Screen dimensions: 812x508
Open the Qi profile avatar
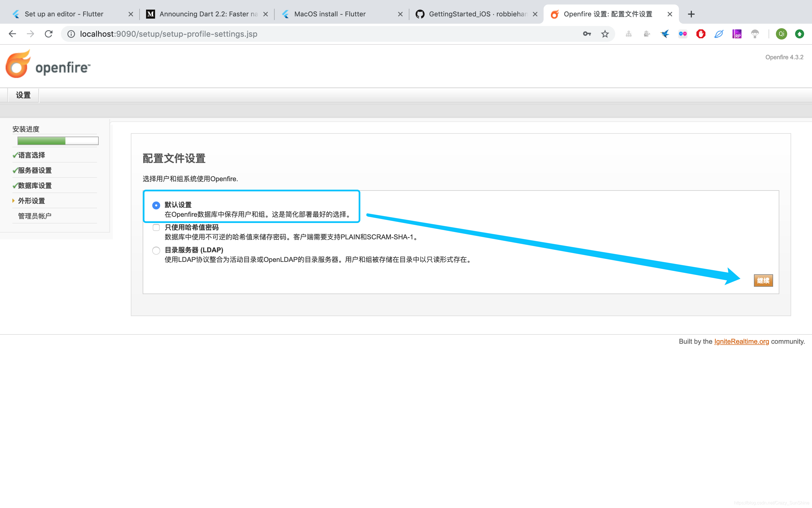[782, 34]
